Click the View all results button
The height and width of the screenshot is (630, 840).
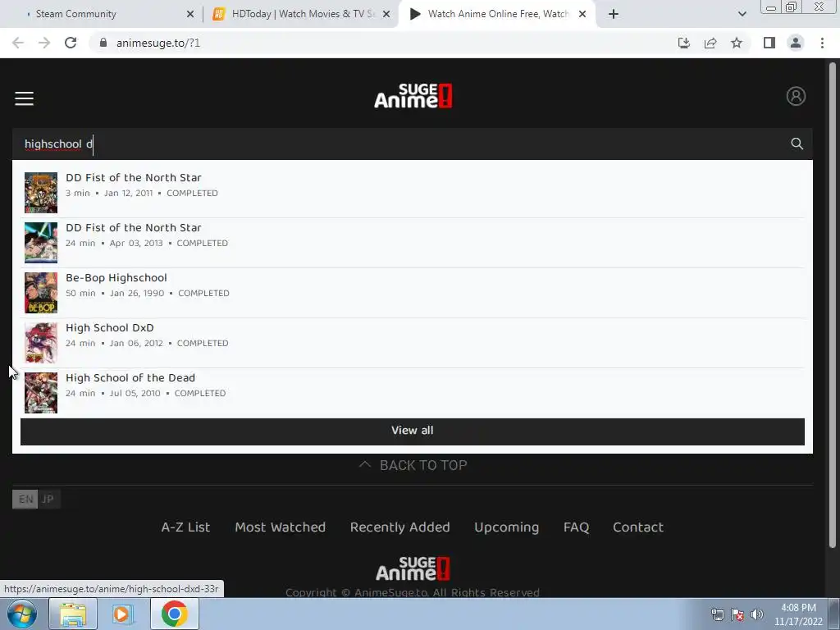pyautogui.click(x=413, y=431)
